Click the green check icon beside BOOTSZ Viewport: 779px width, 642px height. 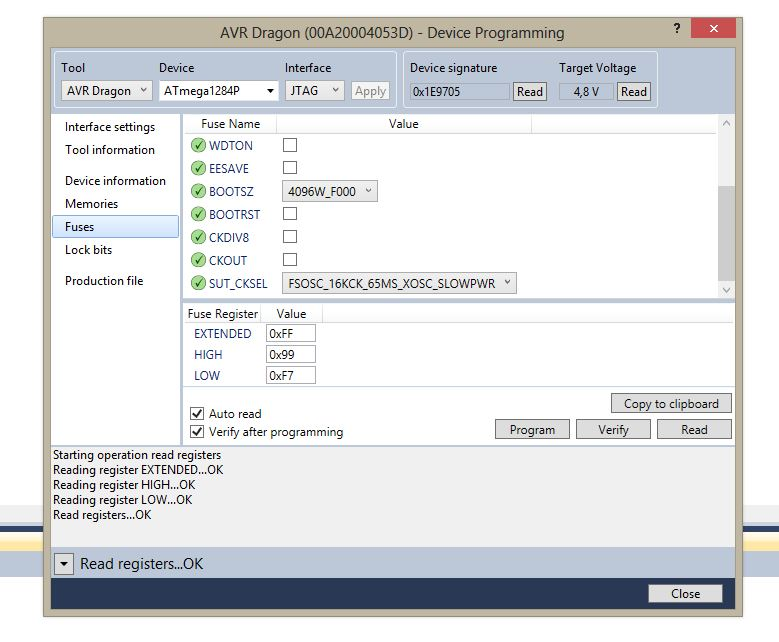click(198, 191)
